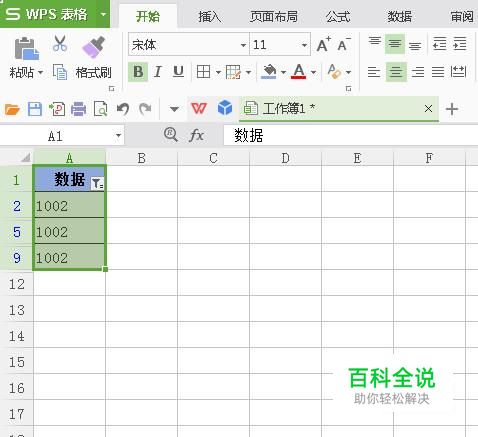Image resolution: width=478 pixels, height=437 pixels.
Task: Open the filter dropdown in cell A1
Action: 97,183
